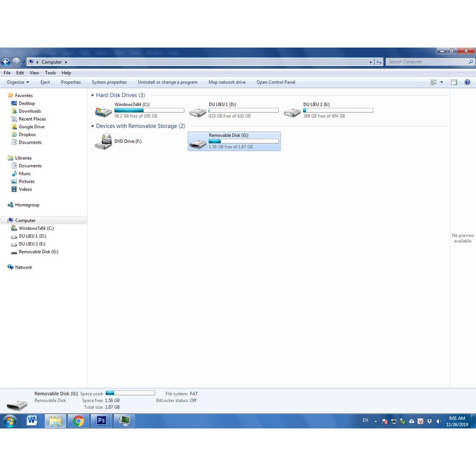The height and width of the screenshot is (476, 476).
Task: Click Uninstall or change a program
Action: pyautogui.click(x=167, y=82)
